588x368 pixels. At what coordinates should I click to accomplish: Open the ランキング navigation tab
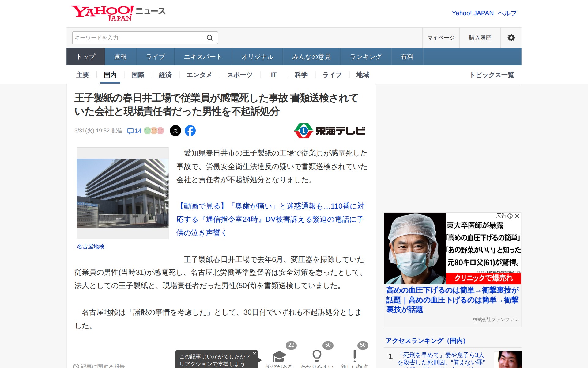tap(366, 57)
